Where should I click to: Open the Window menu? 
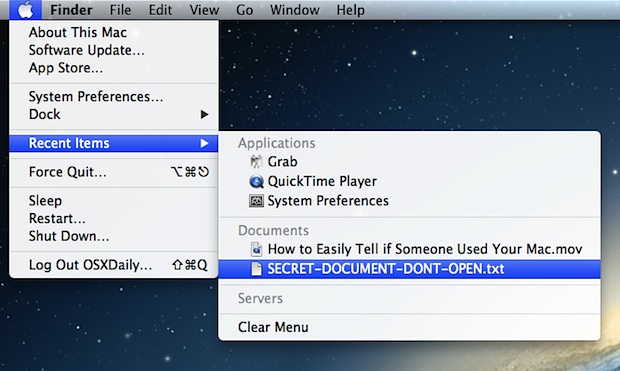[295, 10]
